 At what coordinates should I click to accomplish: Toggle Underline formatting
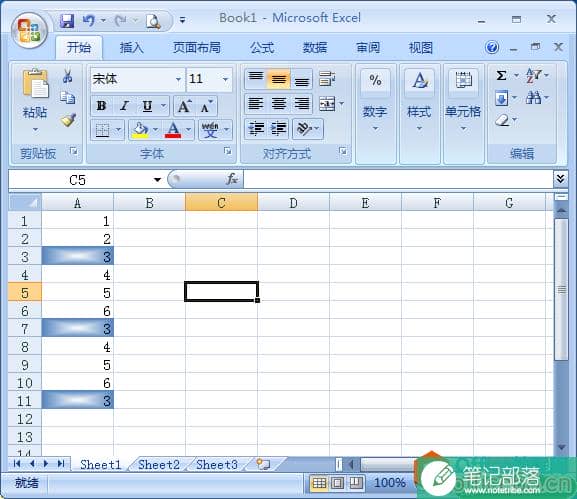147,106
